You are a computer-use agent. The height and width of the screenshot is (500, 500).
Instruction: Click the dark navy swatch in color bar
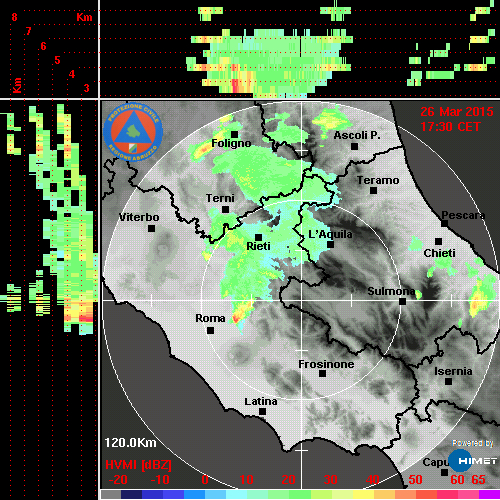(x=131, y=494)
